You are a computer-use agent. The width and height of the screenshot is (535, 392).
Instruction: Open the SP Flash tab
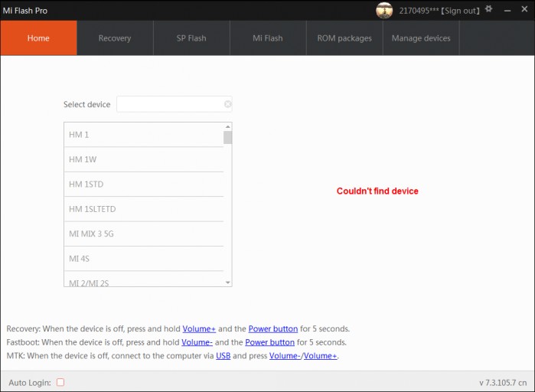point(191,38)
